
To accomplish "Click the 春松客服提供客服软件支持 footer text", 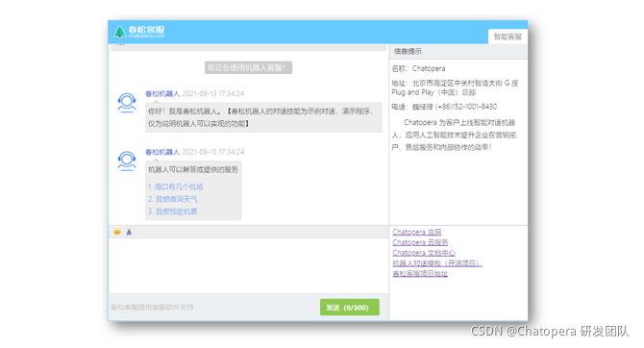I will pos(152,308).
